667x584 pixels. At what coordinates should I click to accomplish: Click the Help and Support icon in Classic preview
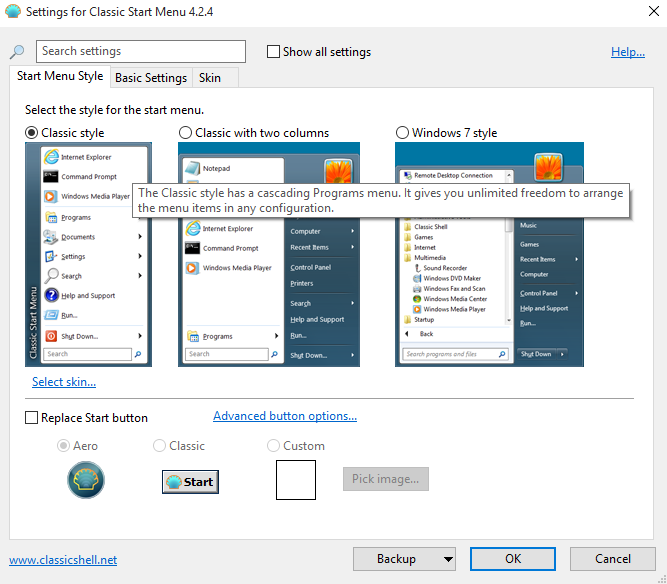(x=51, y=295)
